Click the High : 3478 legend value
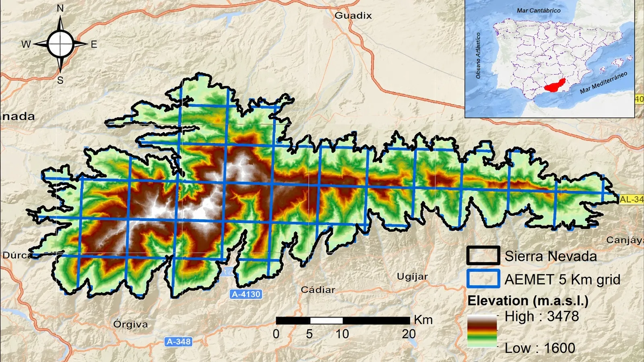The image size is (644, 362). click(542, 317)
